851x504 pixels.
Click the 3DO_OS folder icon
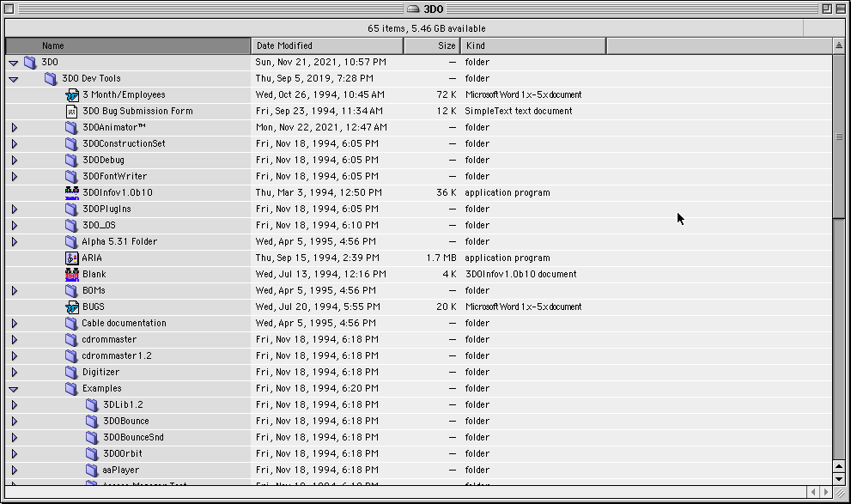click(x=71, y=225)
